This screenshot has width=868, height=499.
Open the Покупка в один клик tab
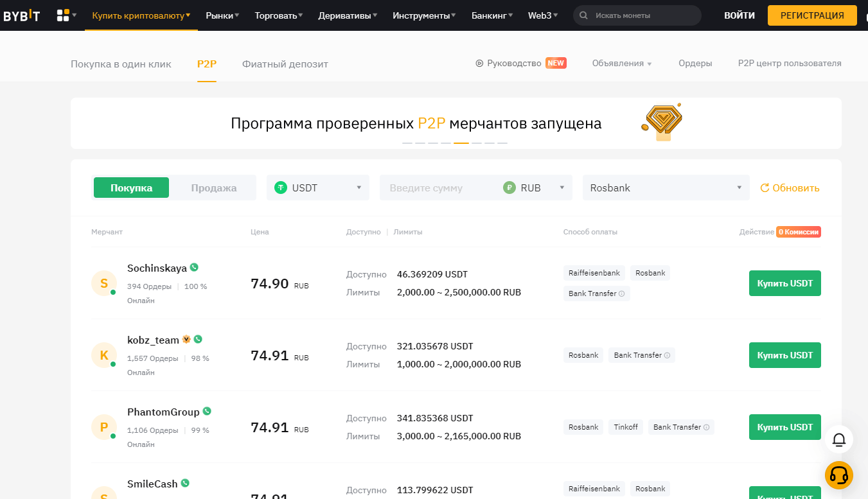coord(121,64)
